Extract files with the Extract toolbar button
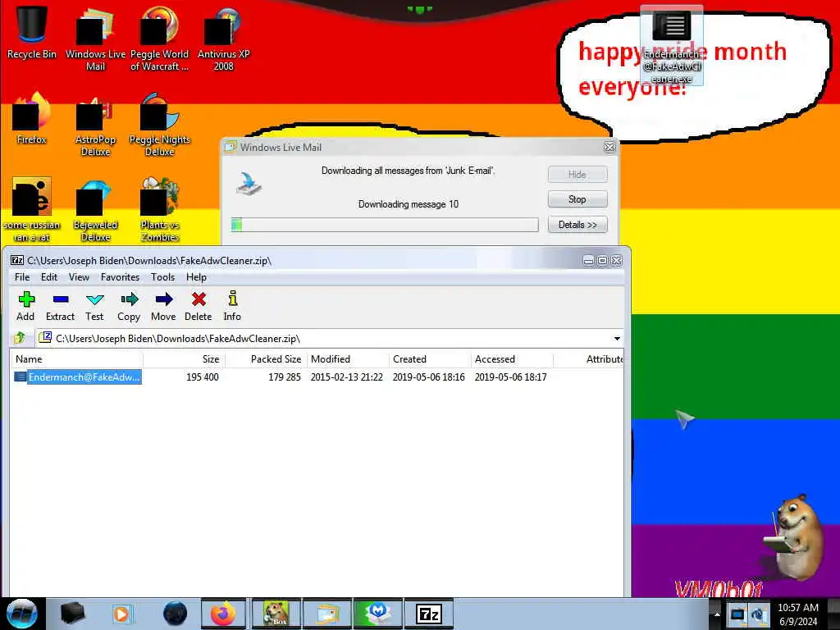 60,307
